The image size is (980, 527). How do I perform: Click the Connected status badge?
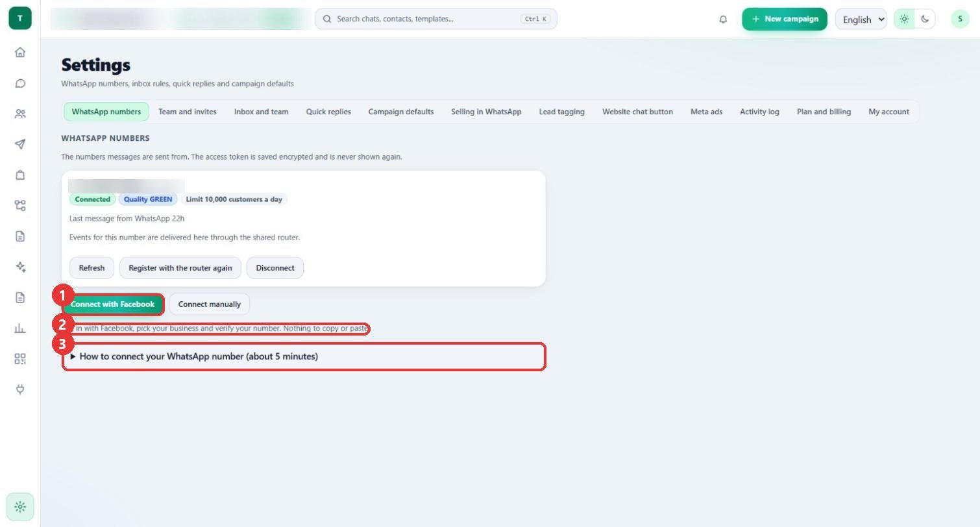tap(92, 199)
